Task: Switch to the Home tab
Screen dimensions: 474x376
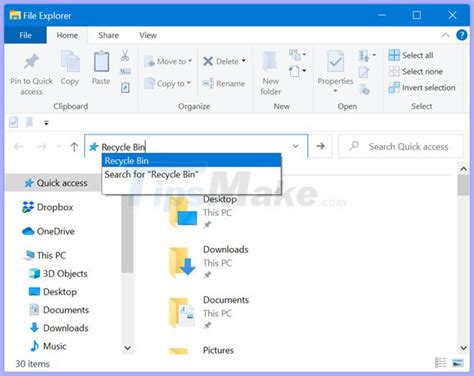Action: point(67,35)
